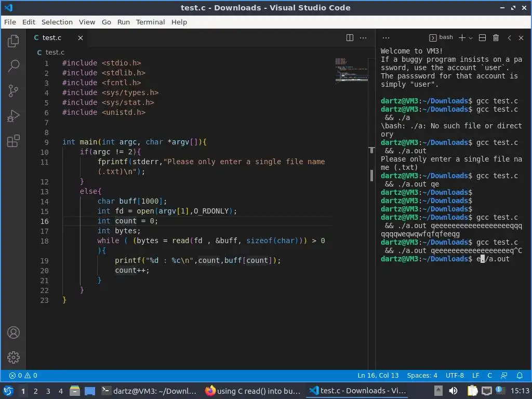The image size is (532, 399).
Task: Open notifications bell in status bar
Action: pyautogui.click(x=520, y=375)
